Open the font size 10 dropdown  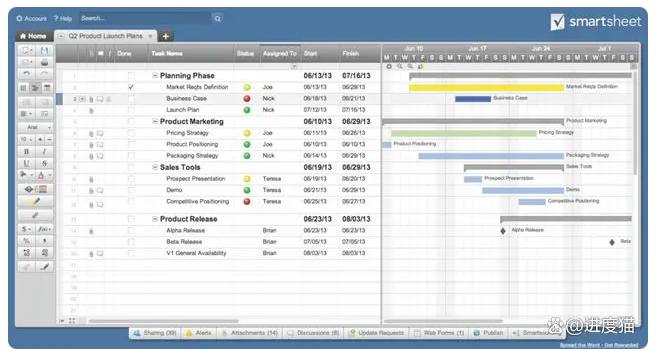pos(26,139)
